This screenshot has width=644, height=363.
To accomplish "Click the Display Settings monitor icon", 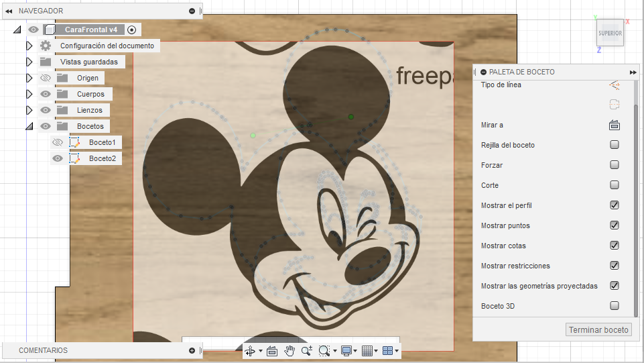I will click(x=346, y=351).
